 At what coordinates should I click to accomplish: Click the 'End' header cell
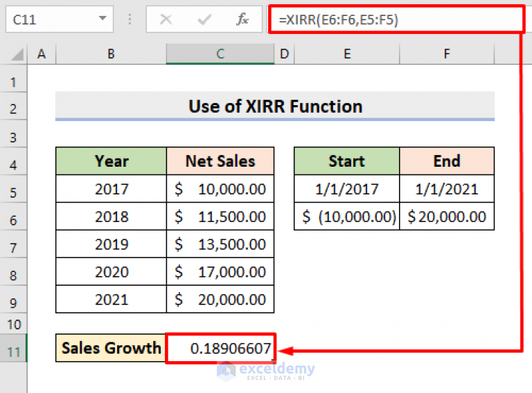point(447,161)
